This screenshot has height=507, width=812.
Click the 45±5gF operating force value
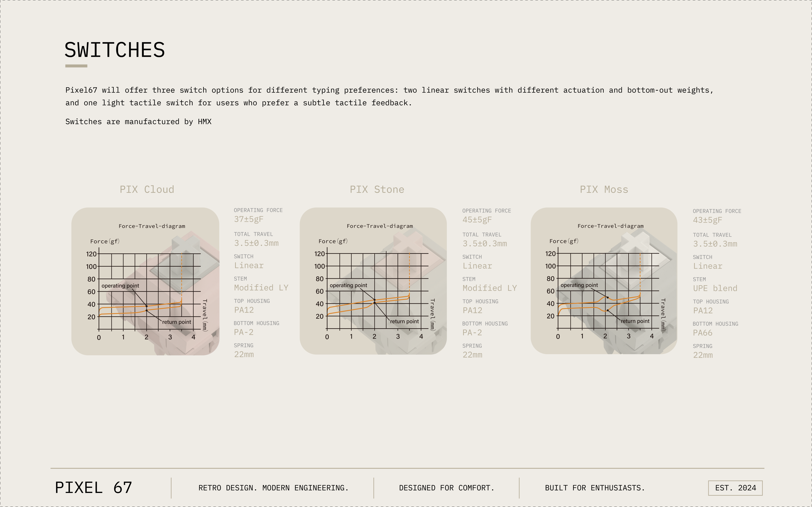pos(477,220)
